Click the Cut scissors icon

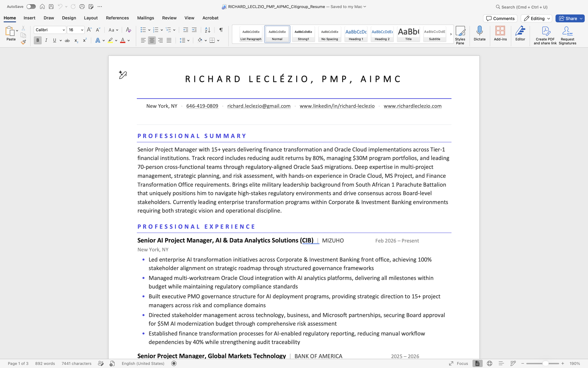[23, 28]
